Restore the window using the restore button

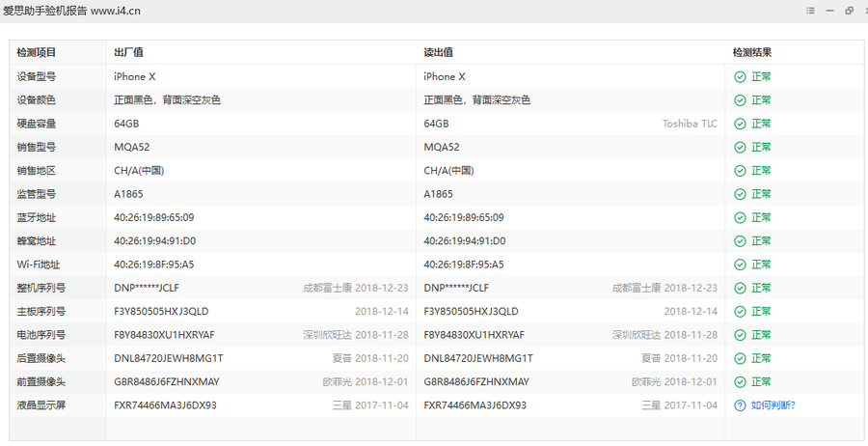tap(850, 11)
